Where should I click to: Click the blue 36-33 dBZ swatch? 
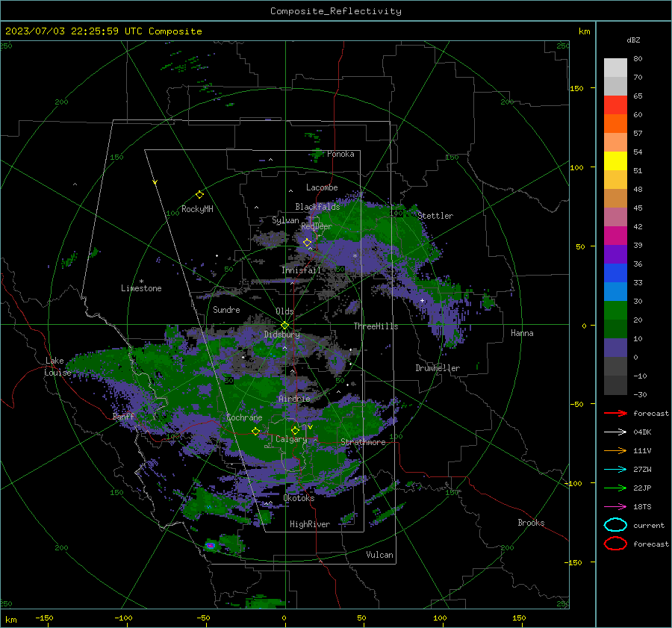(x=615, y=273)
